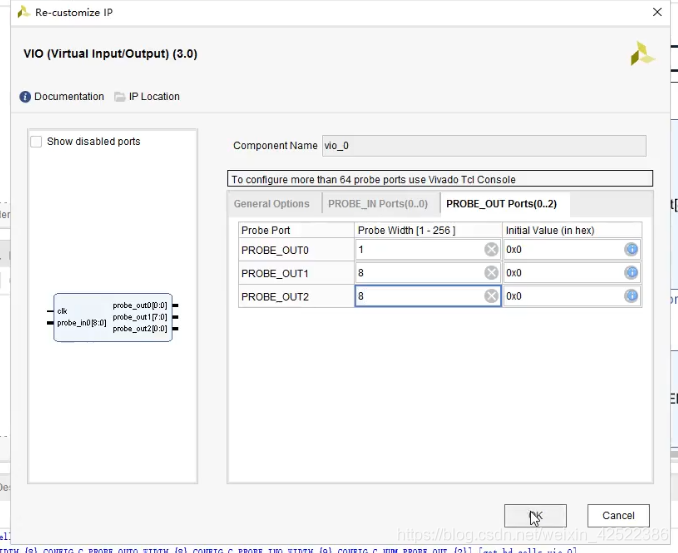Clear the PROBE_OUT0 width value
678x553 pixels.
[491, 249]
